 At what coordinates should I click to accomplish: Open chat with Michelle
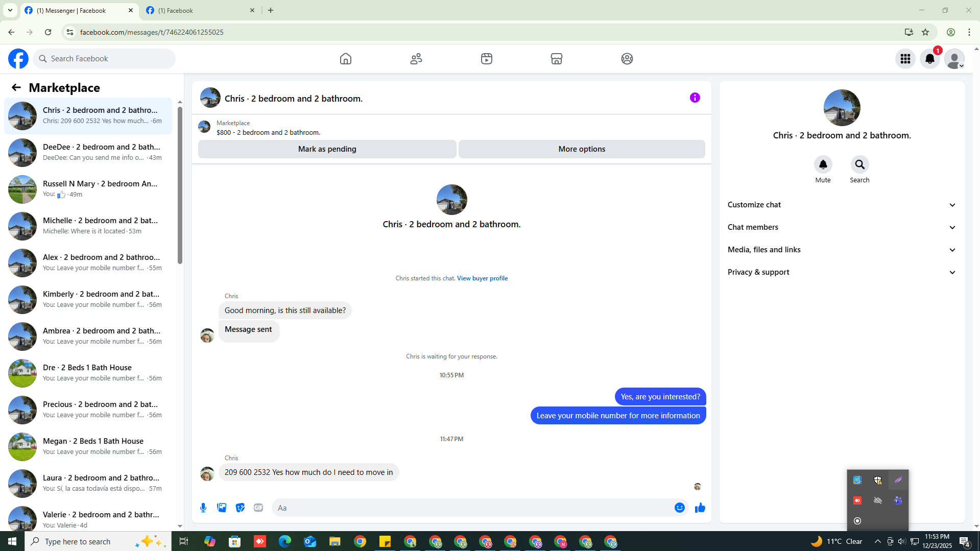pos(88,226)
